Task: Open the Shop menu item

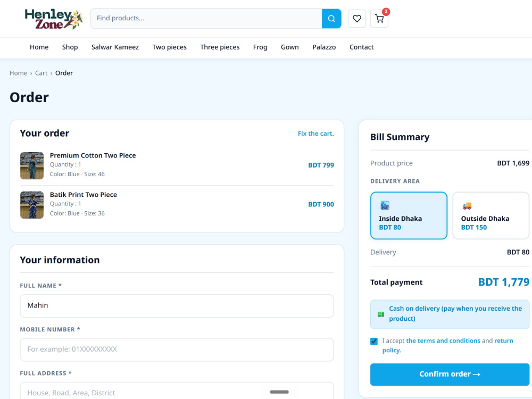Action: click(x=70, y=47)
